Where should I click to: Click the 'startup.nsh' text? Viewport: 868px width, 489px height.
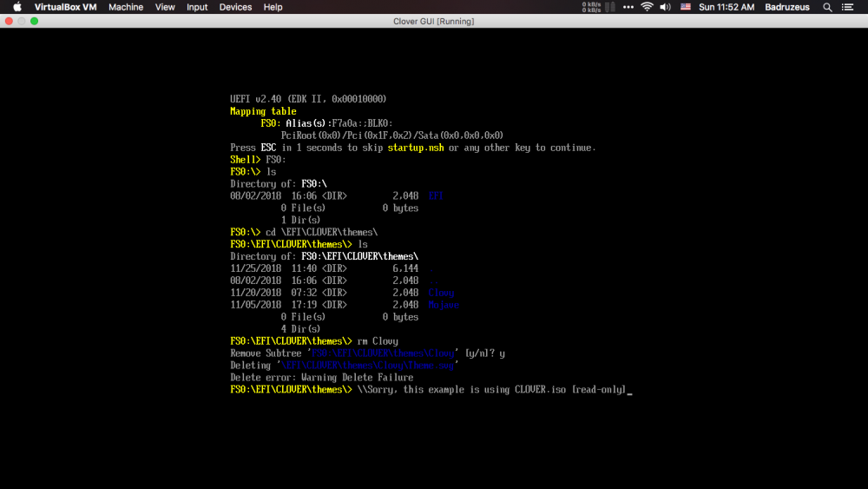tap(416, 148)
